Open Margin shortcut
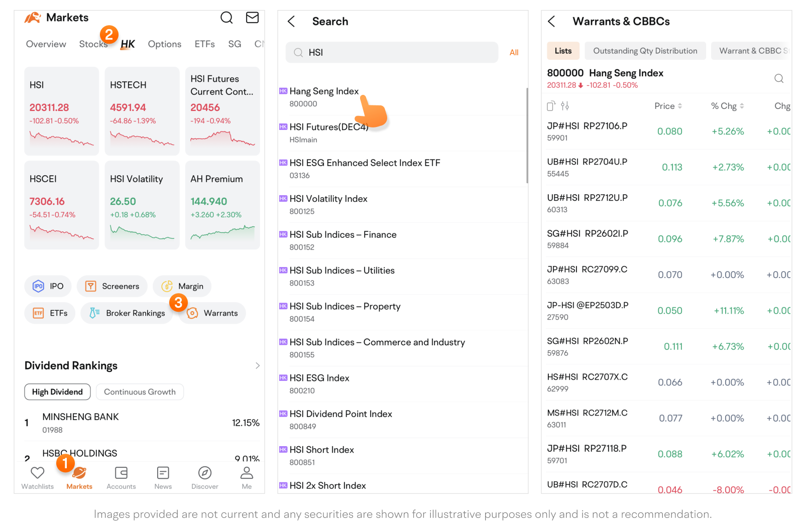The width and height of the screenshot is (806, 532). click(x=182, y=286)
